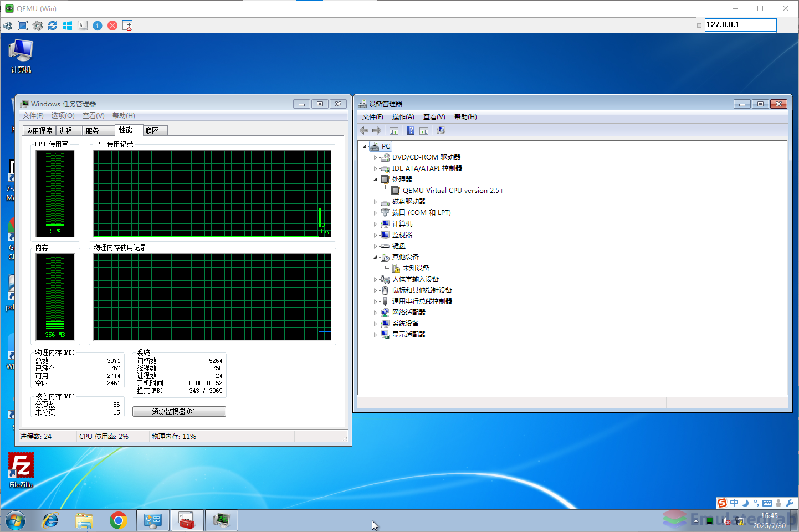Click the connected-cubes icon in QEMU toolbar
The width and height of the screenshot is (799, 532).
tap(8, 25)
